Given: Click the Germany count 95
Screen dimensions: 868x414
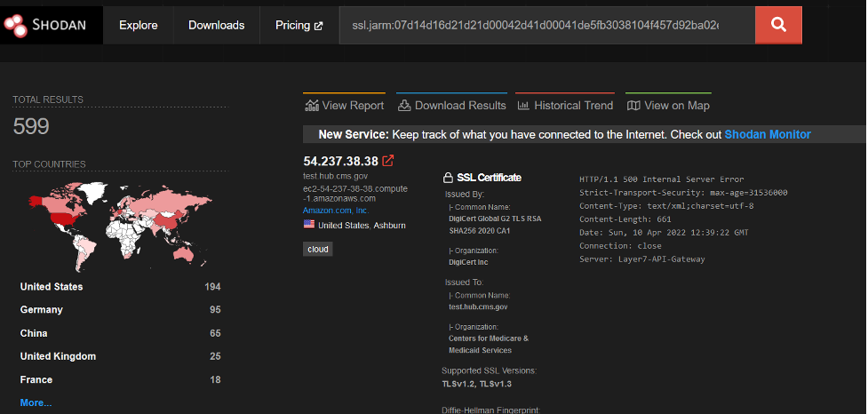Looking at the screenshot, I should coord(215,310).
